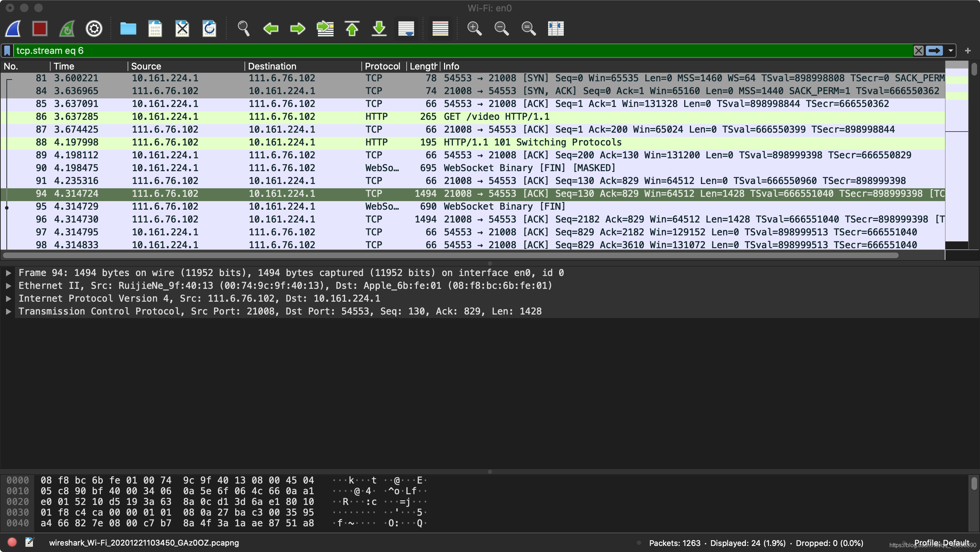
Task: Expand Internet Protocol Version 4 details
Action: pyautogui.click(x=8, y=299)
